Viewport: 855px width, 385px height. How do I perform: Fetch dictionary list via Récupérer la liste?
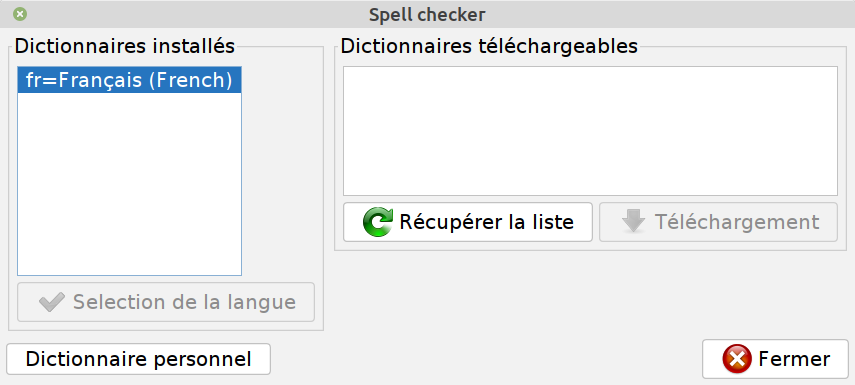(468, 222)
